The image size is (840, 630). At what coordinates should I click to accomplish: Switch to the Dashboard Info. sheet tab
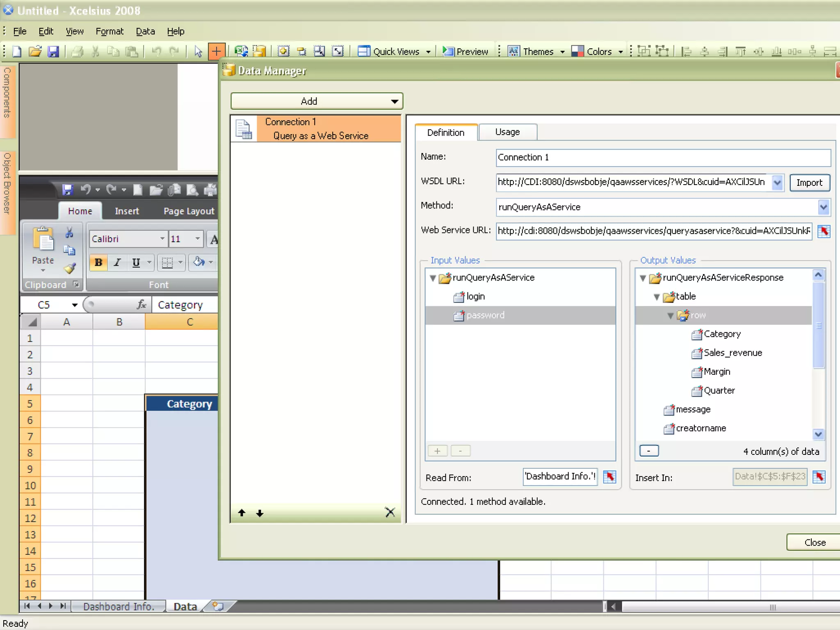pos(119,607)
